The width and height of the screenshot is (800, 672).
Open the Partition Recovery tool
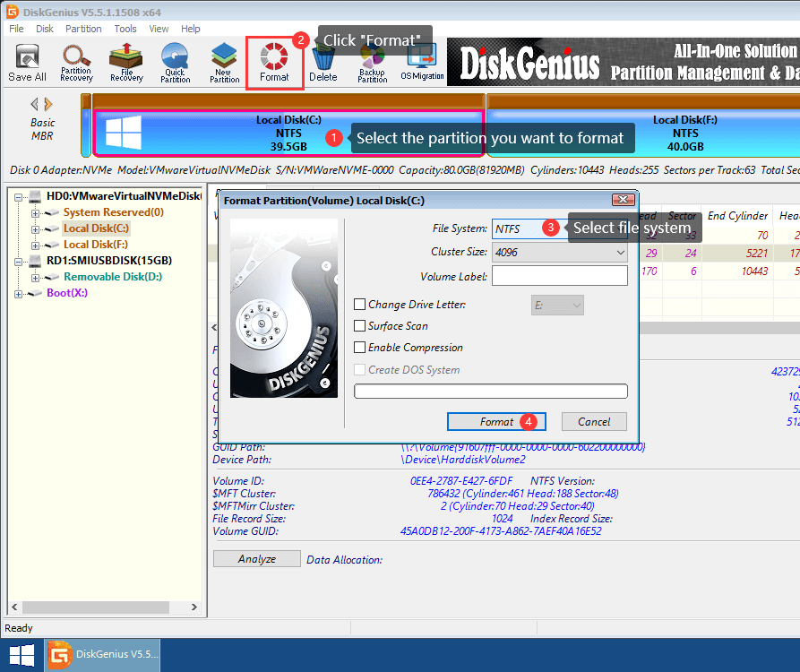click(76, 63)
